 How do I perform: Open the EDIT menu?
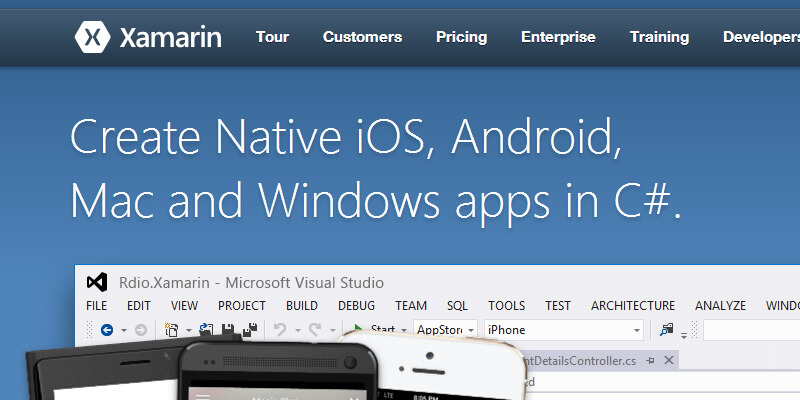pos(139,306)
